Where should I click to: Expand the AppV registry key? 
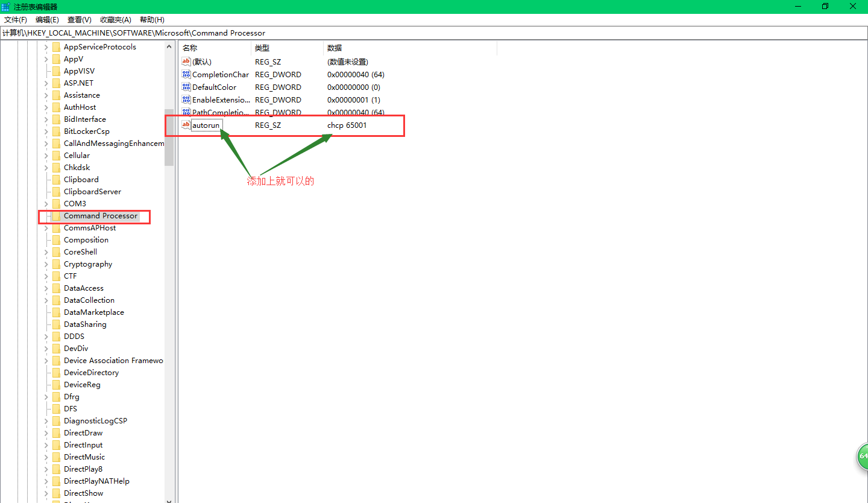[46, 59]
